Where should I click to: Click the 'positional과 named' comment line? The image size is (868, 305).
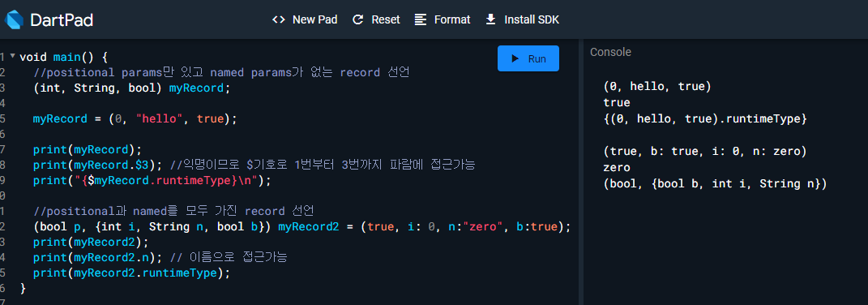[x=173, y=211]
